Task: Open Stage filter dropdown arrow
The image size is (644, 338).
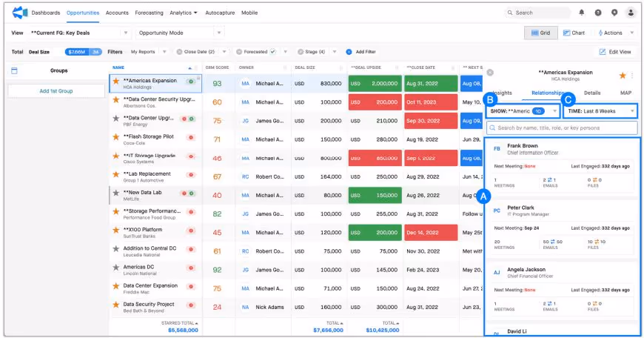Action: tap(335, 52)
